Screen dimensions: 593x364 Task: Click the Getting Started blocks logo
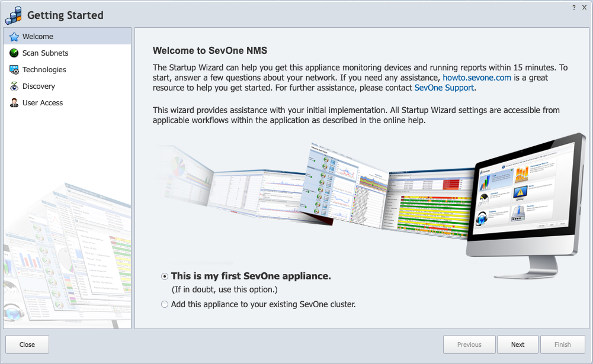point(14,15)
